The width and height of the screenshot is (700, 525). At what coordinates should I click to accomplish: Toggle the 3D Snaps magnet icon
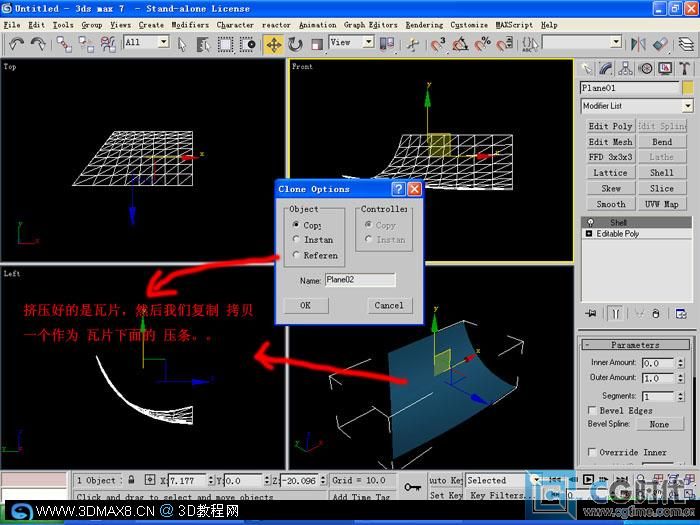(438, 44)
